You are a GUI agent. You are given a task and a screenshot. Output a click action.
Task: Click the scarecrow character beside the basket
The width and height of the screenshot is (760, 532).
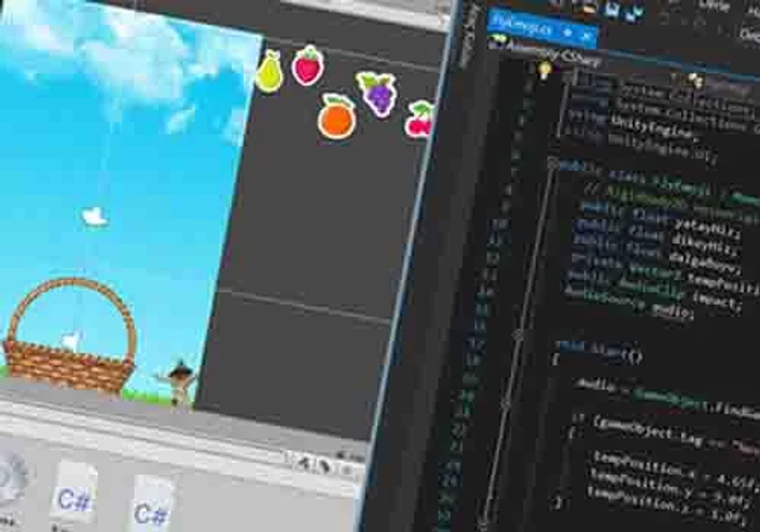click(178, 383)
